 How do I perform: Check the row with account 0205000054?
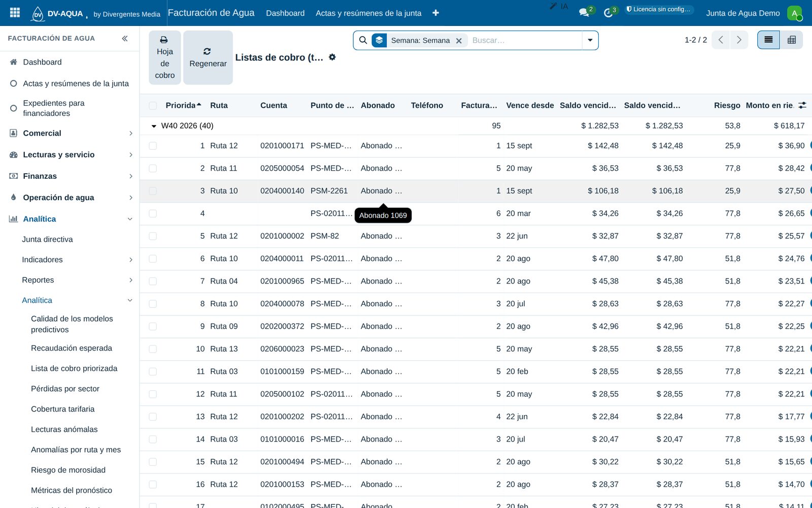(153, 168)
